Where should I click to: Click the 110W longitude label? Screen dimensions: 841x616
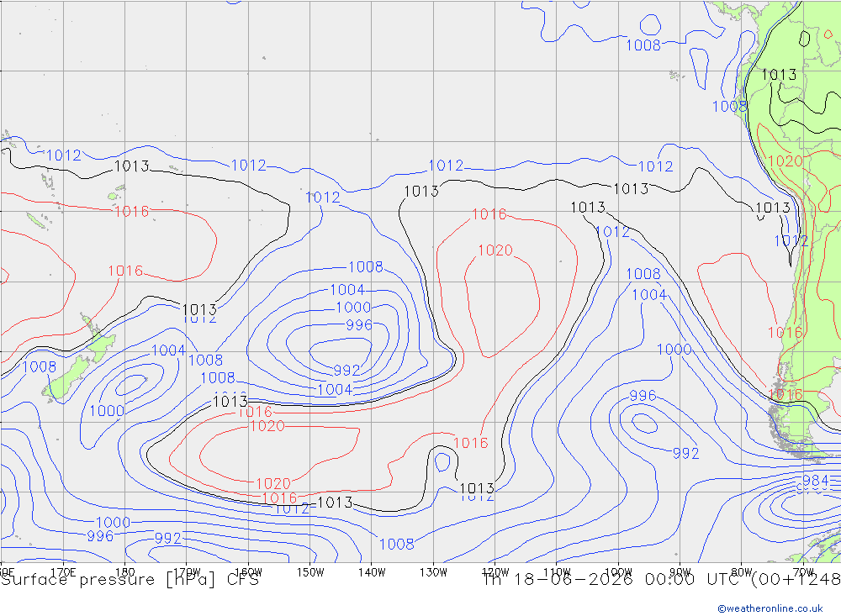pyautogui.click(x=557, y=572)
